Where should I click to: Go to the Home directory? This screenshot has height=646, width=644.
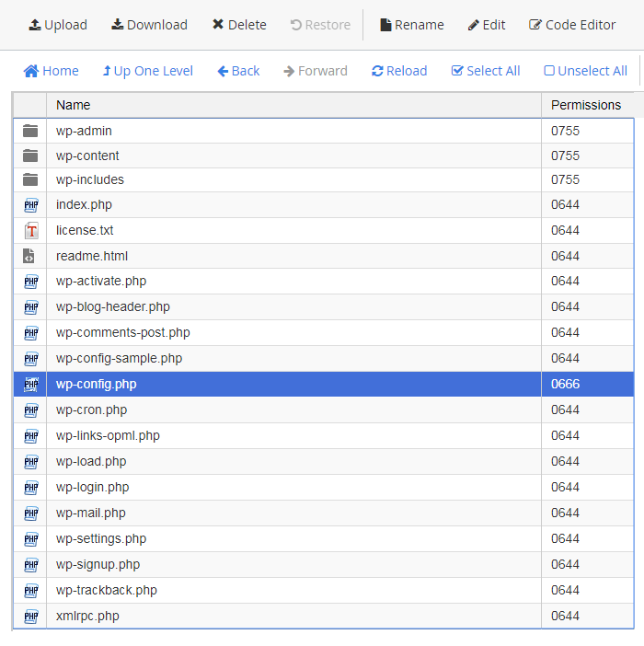51,71
